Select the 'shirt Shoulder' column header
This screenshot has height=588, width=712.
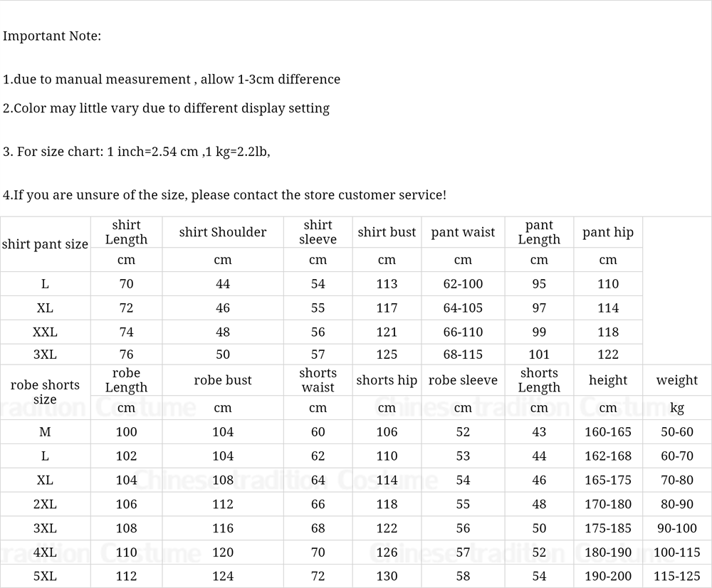(x=222, y=232)
